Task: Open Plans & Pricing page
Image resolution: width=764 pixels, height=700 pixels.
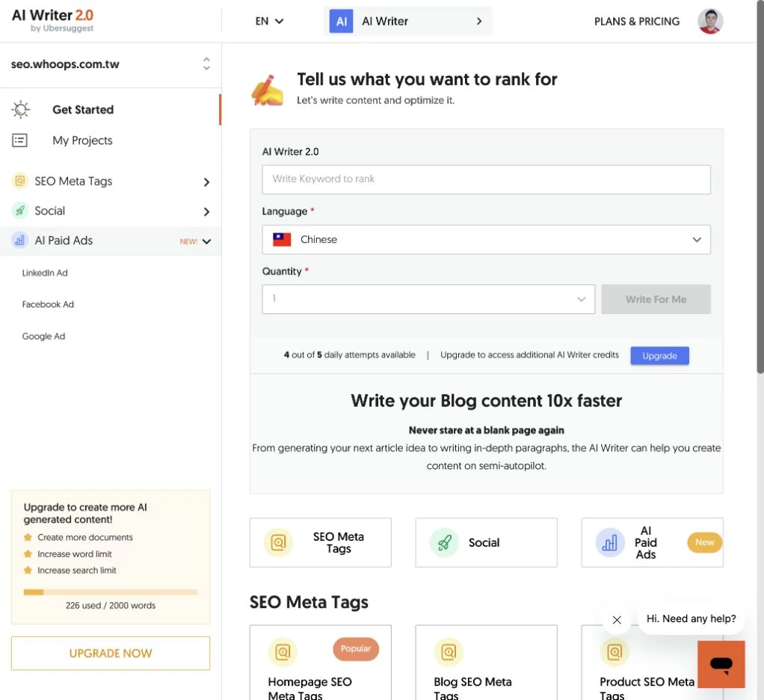Action: (636, 22)
